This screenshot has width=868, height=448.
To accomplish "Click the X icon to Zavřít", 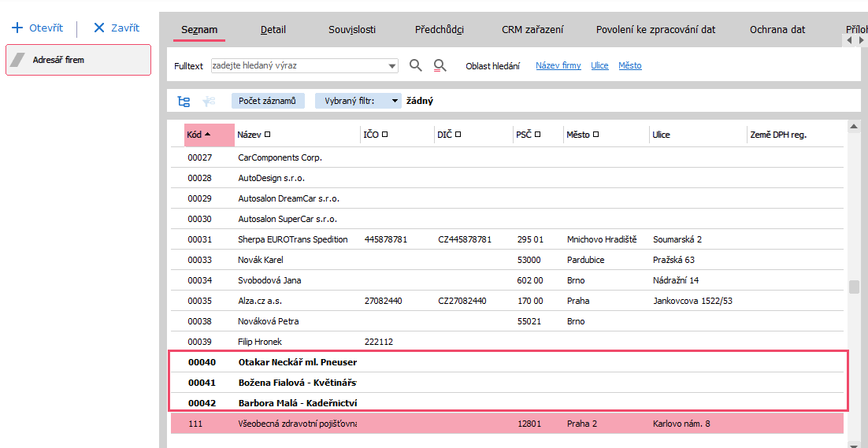I will click(x=98, y=28).
